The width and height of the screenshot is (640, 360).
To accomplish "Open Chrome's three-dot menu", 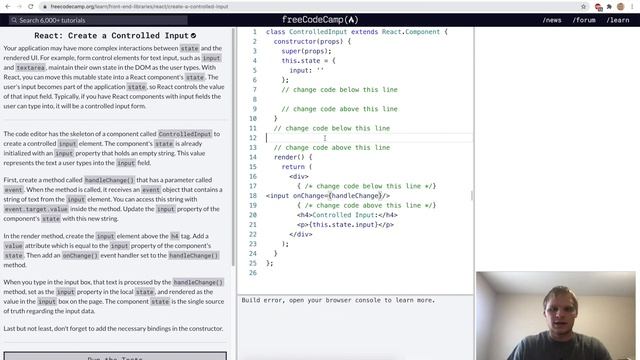I will (x=632, y=7).
